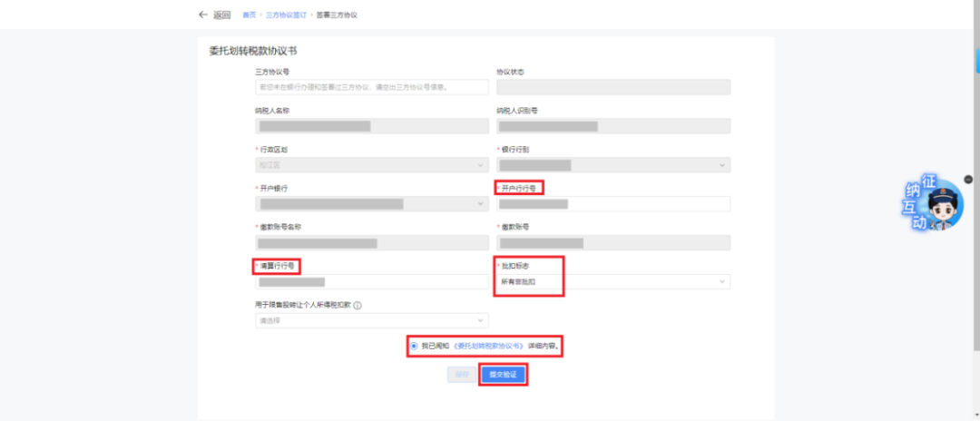Image resolution: width=980 pixels, height=421 pixels.
Task: Click the 缴款账号名称 field
Action: coord(372,243)
